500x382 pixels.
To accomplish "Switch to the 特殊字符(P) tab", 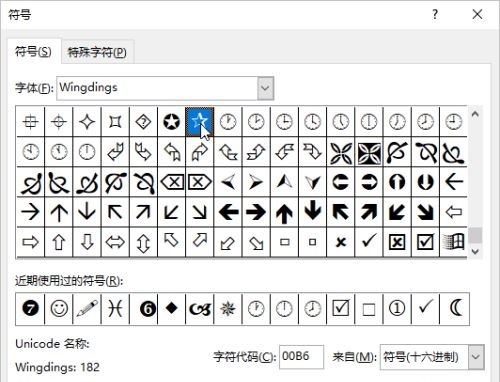I will point(97,52).
